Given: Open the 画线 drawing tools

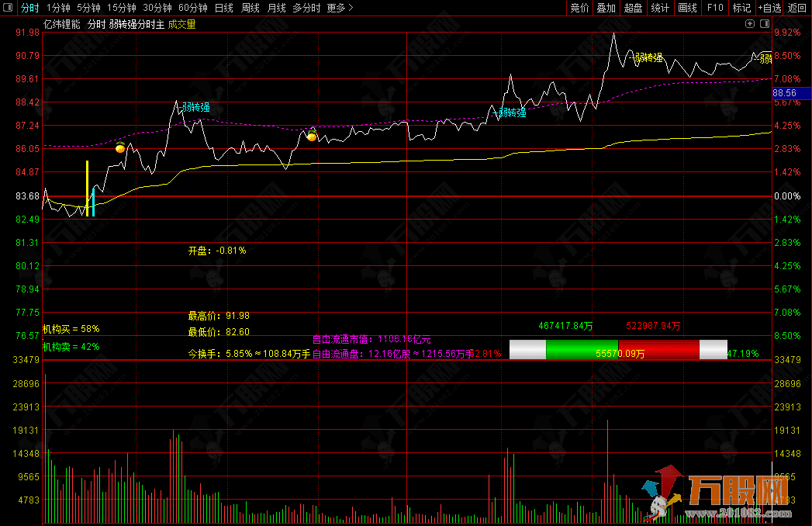Looking at the screenshot, I should coord(687,8).
